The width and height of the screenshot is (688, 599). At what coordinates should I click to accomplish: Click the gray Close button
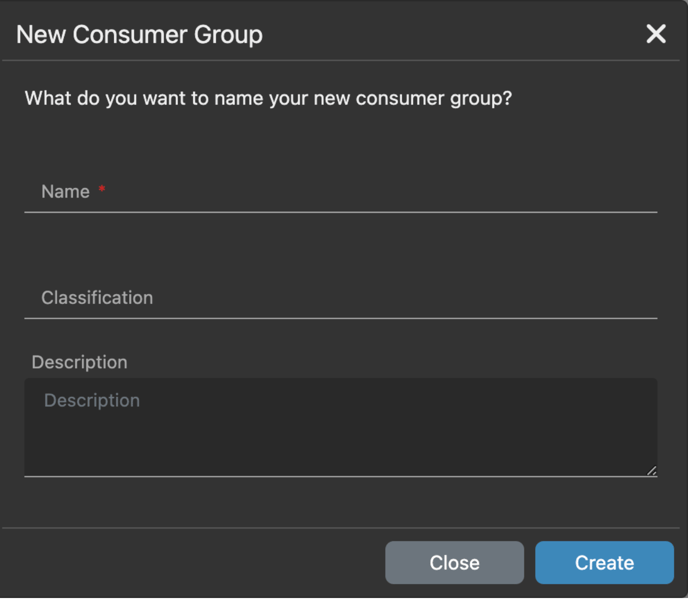point(455,563)
